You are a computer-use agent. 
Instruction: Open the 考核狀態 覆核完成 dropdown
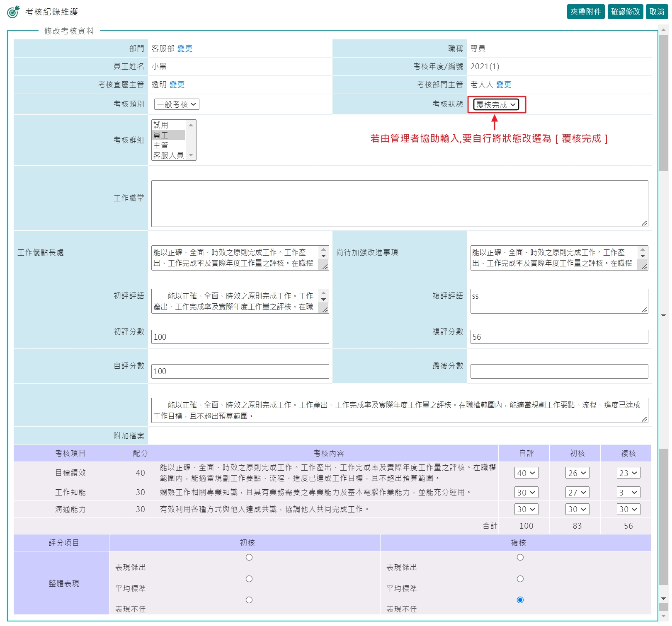(496, 105)
